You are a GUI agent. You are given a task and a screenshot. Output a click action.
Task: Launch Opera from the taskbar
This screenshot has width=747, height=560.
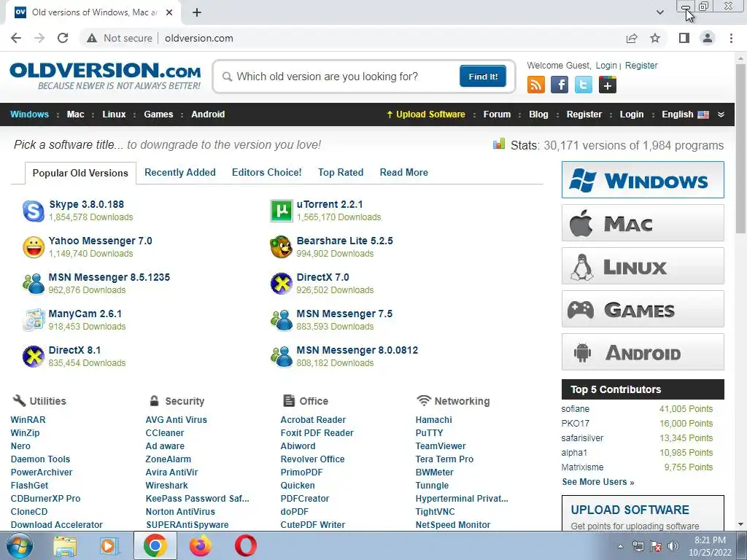coord(246,545)
